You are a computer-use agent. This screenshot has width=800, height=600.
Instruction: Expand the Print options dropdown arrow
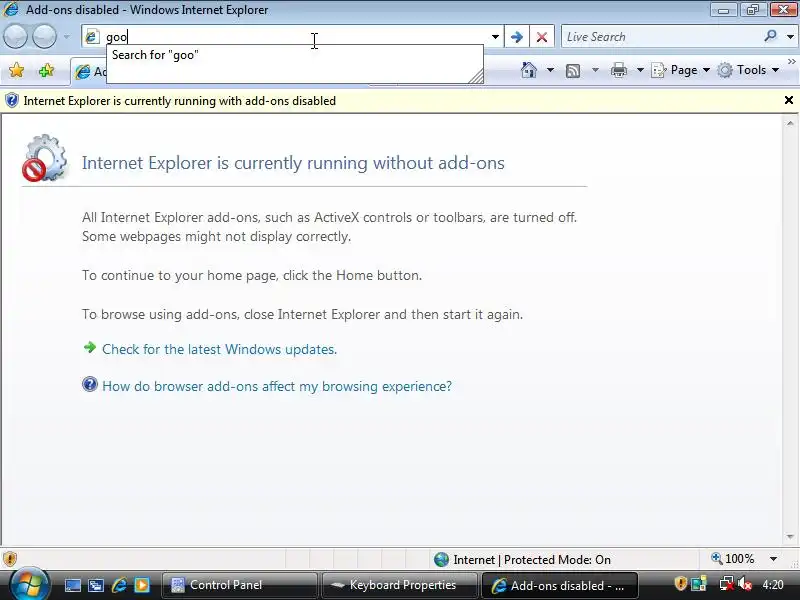pyautogui.click(x=640, y=70)
